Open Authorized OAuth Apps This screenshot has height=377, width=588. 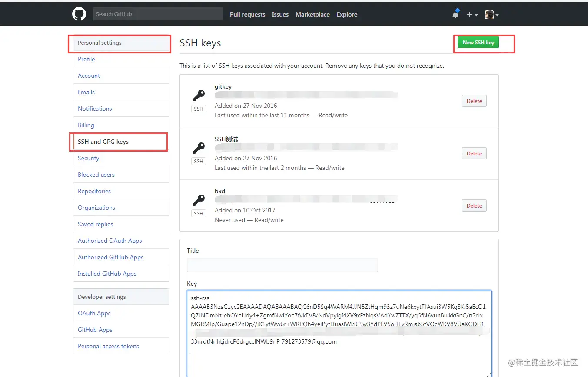(x=121, y=241)
